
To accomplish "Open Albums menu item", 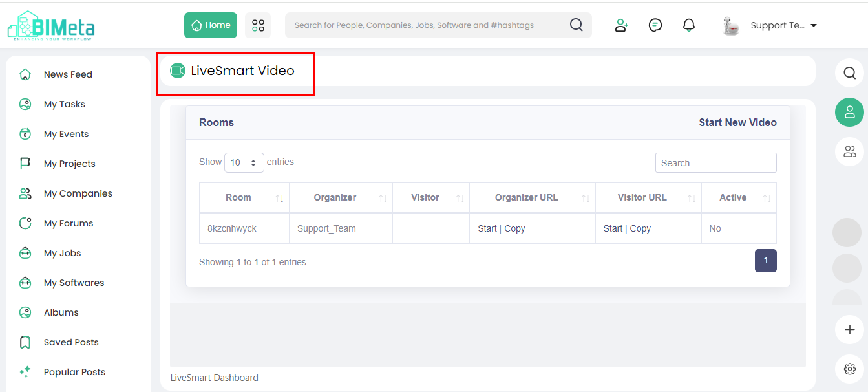I will 61,312.
